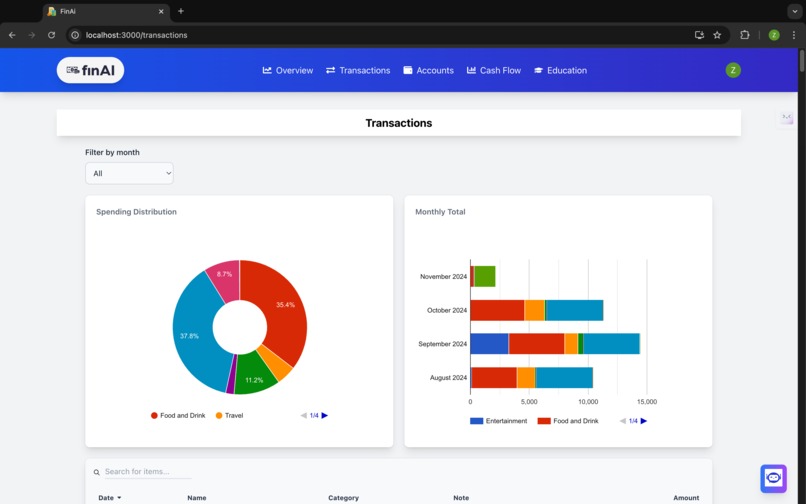Click the Category column header
Screen dimensions: 806x504
click(x=343, y=498)
